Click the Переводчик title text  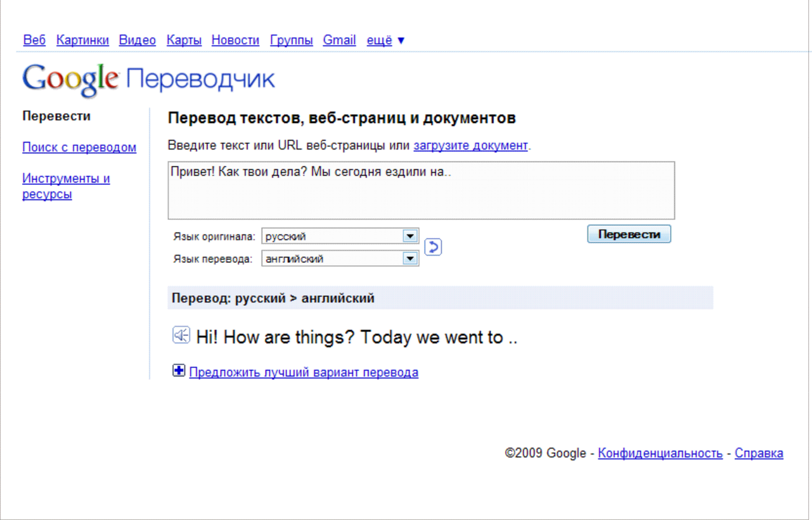pyautogui.click(x=200, y=80)
